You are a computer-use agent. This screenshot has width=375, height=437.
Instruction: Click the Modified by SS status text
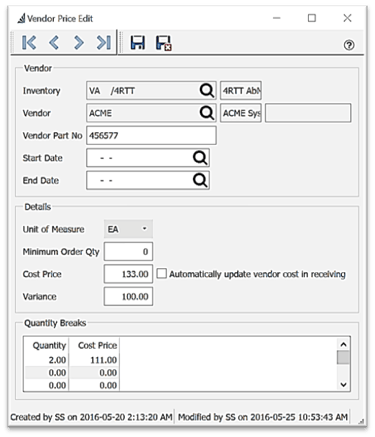263,417
